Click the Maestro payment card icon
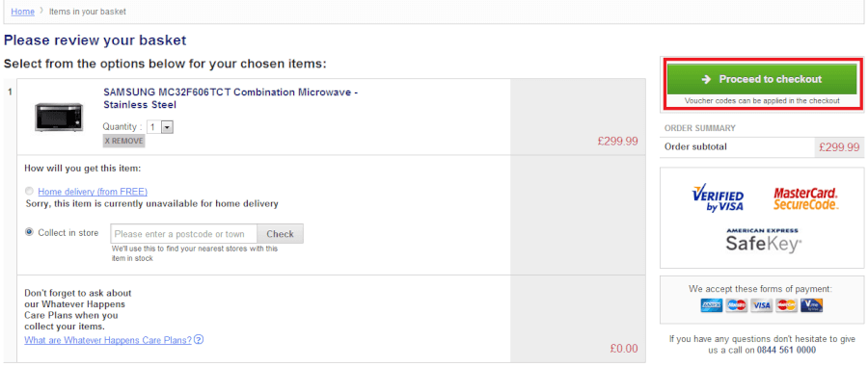Viewport: 868px width, 367px height. click(736, 305)
